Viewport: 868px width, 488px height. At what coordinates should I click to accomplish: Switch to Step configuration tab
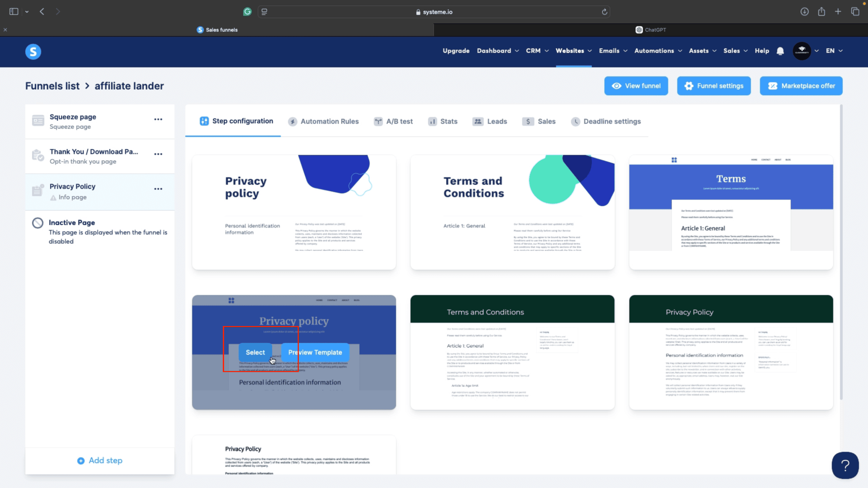236,121
